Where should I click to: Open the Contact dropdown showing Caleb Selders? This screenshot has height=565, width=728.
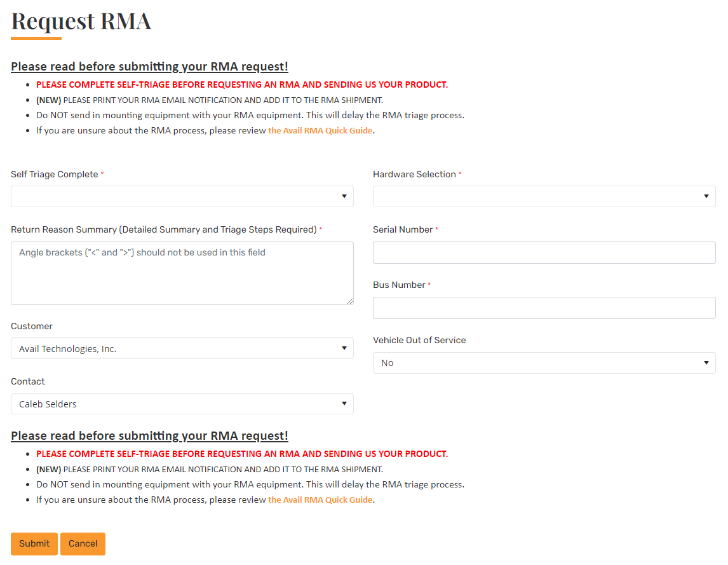[x=182, y=404]
